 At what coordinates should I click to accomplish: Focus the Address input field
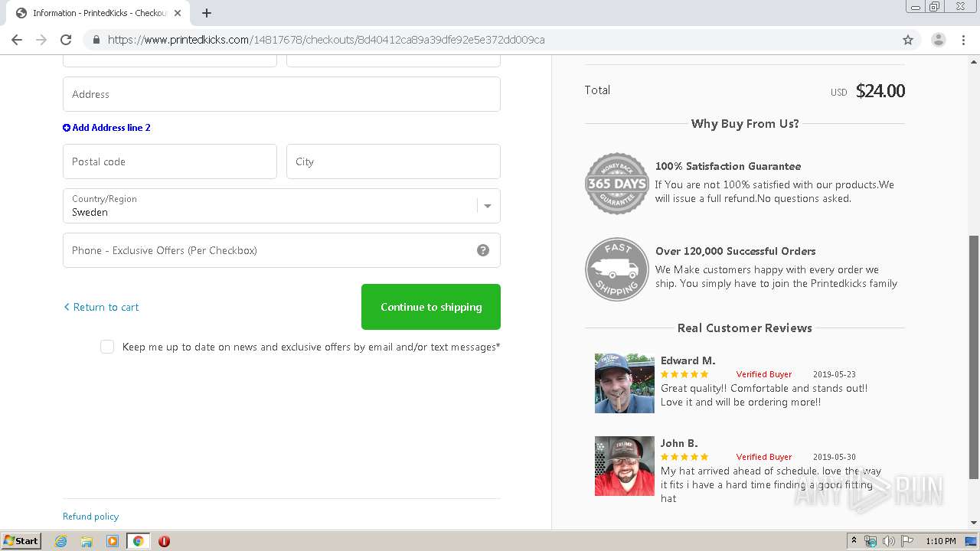click(282, 94)
